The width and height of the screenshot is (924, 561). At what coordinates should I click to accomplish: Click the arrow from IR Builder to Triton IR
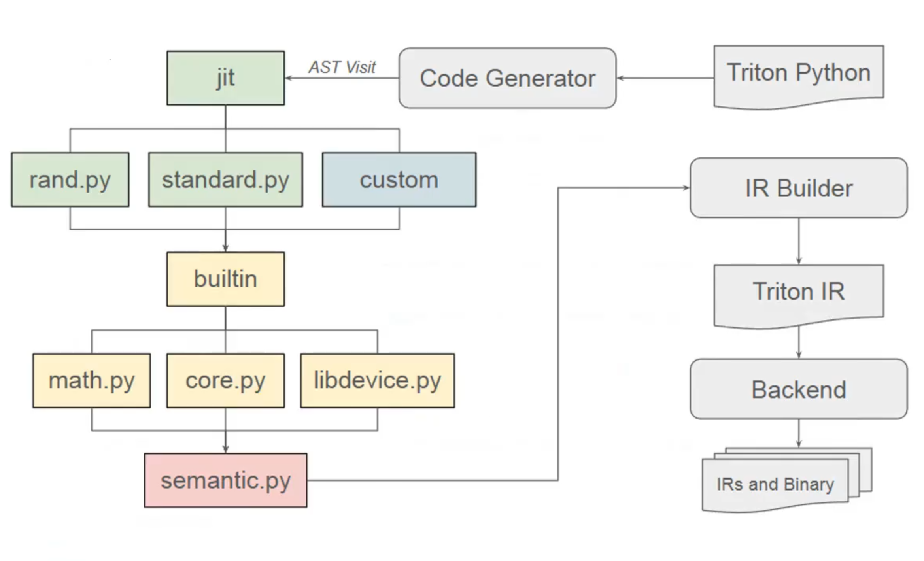pos(799,241)
